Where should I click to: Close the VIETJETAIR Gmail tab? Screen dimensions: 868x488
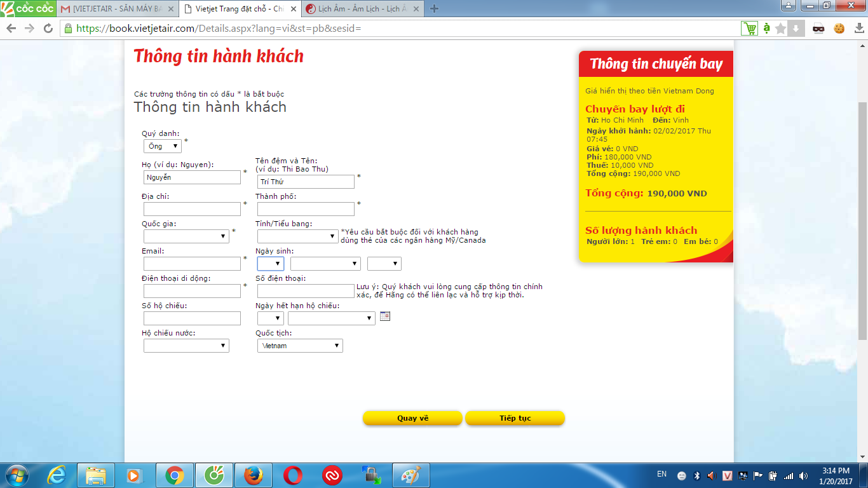tap(170, 9)
